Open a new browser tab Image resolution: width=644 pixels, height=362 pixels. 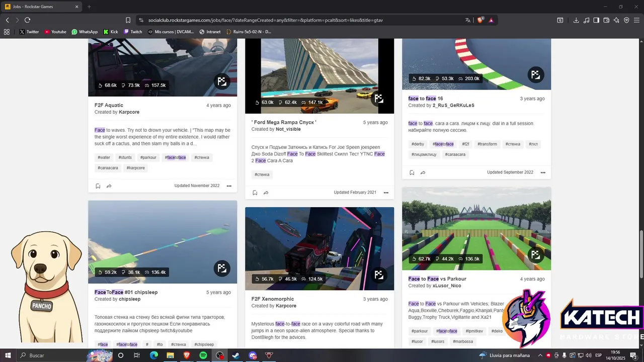[89, 7]
